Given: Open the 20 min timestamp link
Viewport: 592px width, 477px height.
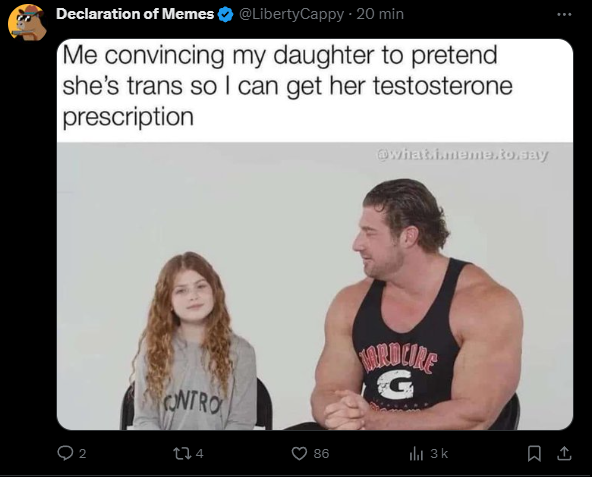Looking at the screenshot, I should (380, 14).
